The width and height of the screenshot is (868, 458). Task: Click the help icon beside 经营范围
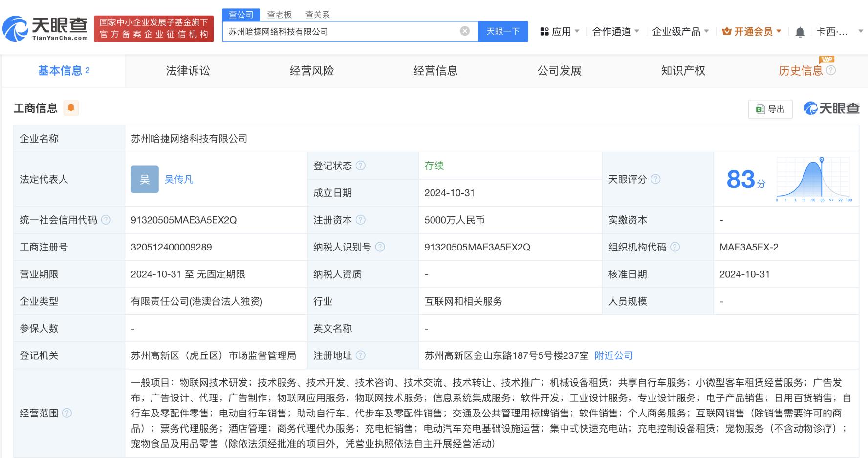(67, 413)
